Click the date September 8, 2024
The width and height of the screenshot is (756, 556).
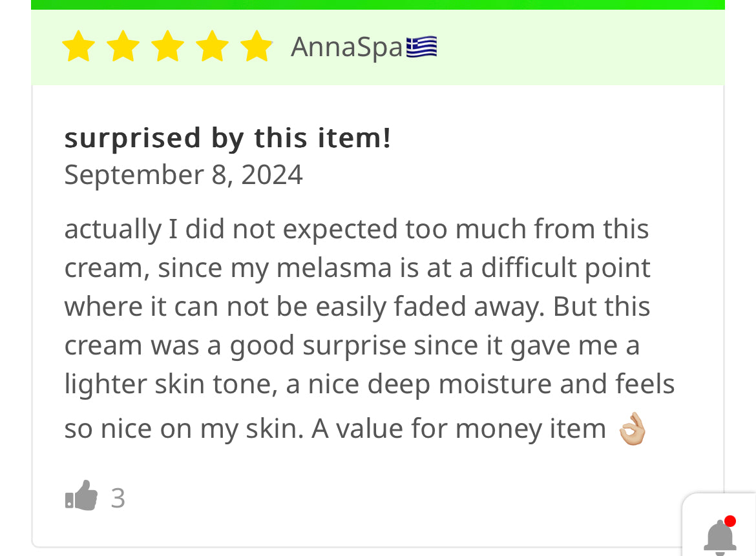[184, 174]
